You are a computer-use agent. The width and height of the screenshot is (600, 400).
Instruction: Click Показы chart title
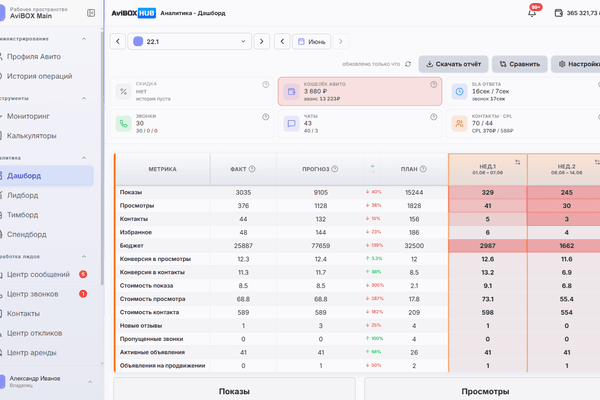pyautogui.click(x=234, y=392)
